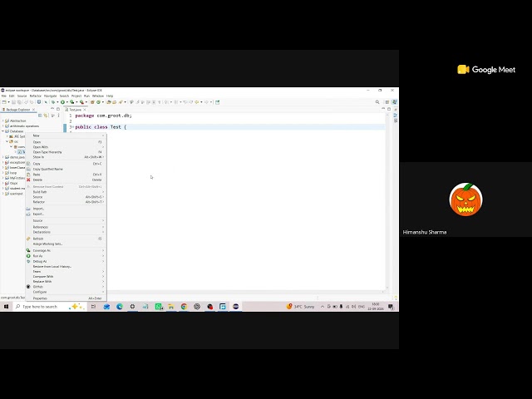The image size is (532, 399).
Task: Choose New in the context menu
Action: [x=66, y=135]
